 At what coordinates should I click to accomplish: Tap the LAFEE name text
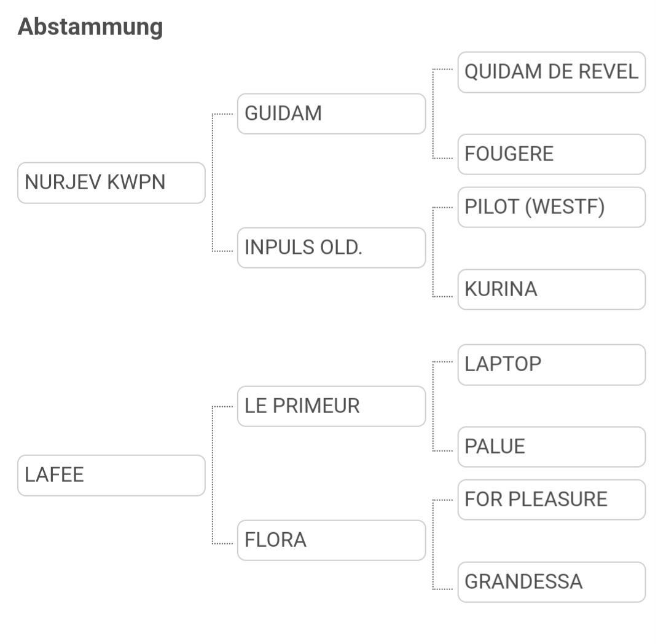coord(54,475)
